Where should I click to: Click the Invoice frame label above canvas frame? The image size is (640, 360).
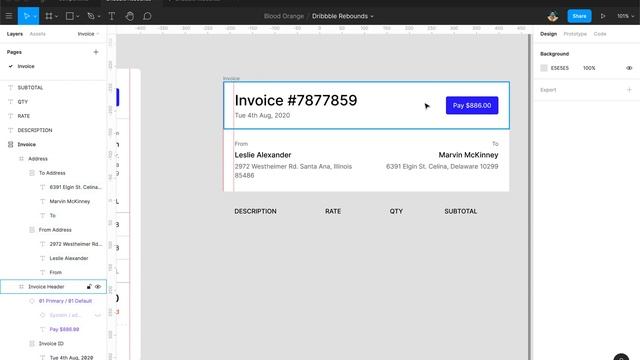pos(231,78)
